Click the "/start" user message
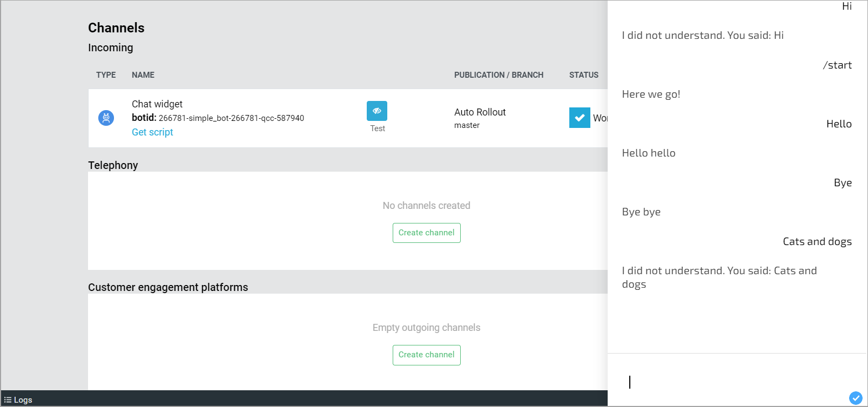 pos(837,65)
